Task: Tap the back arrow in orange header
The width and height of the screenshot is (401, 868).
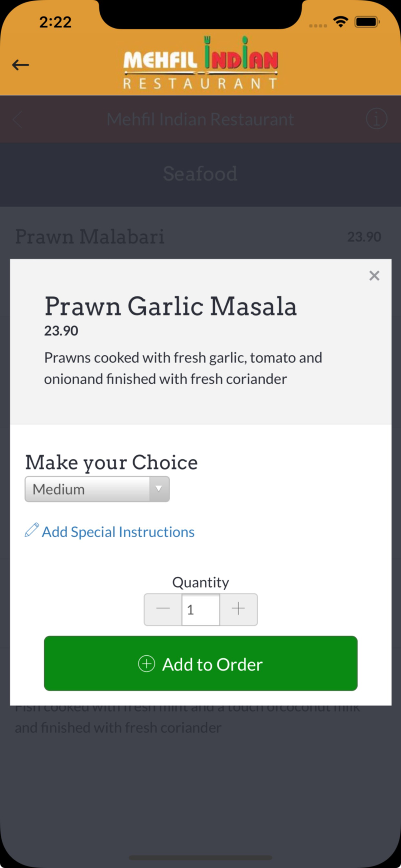Action: coord(20,65)
